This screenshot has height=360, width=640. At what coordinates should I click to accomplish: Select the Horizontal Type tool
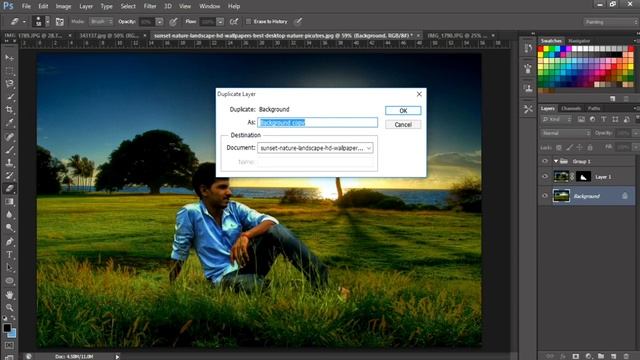click(9, 255)
